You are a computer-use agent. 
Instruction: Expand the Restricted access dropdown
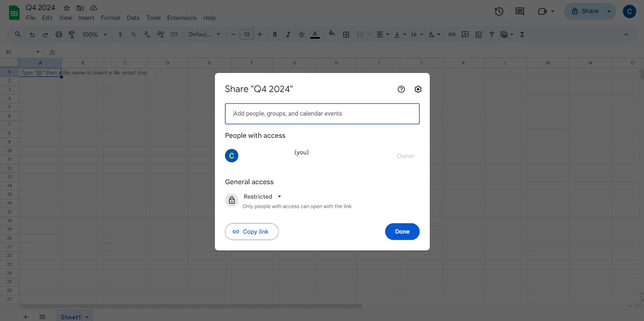coord(262,197)
